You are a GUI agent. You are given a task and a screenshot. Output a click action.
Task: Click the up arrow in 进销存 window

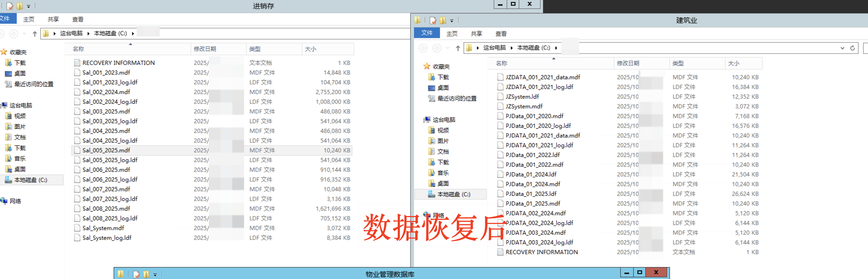[x=34, y=34]
